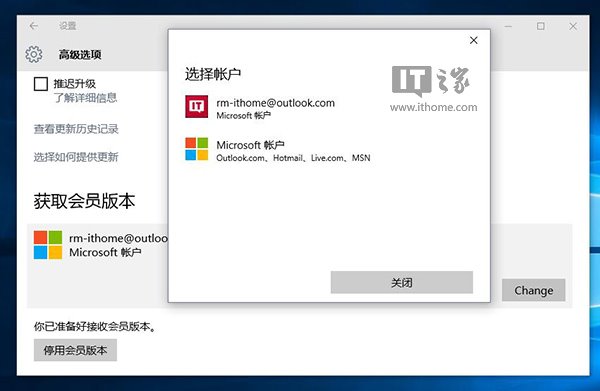Click the 选择帐户 dialog heading

(213, 74)
